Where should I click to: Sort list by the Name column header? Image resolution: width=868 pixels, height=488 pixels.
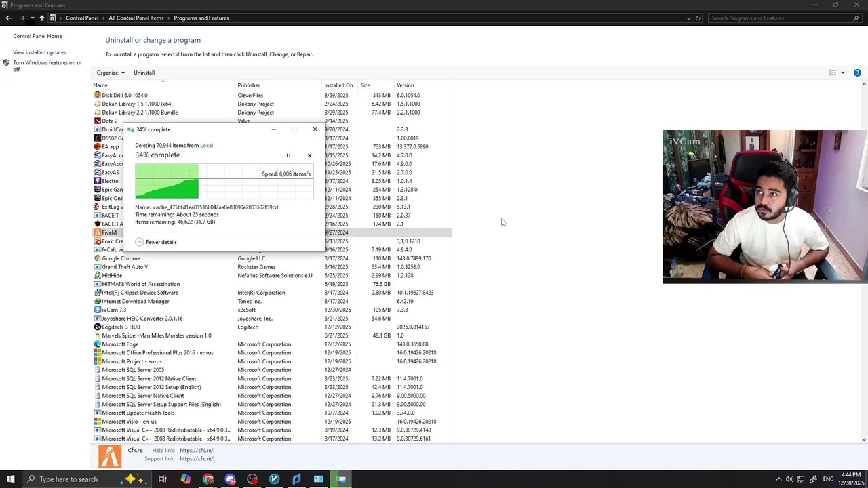163,85
